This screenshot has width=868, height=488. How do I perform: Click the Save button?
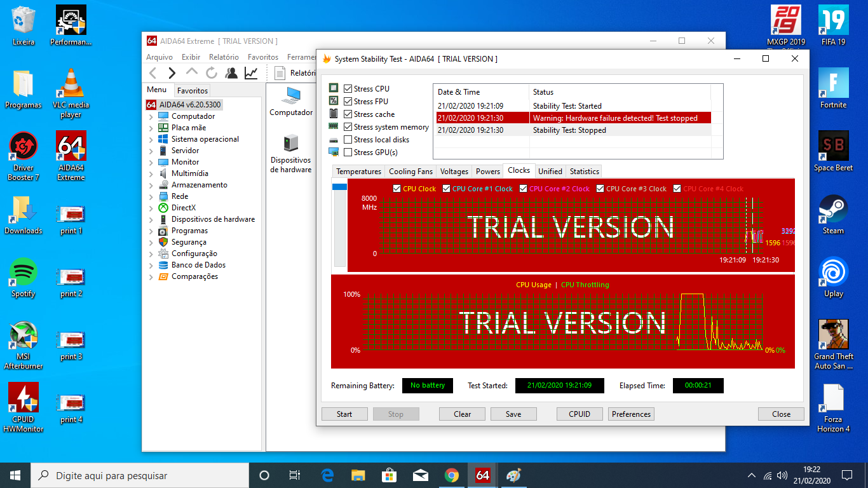(513, 414)
